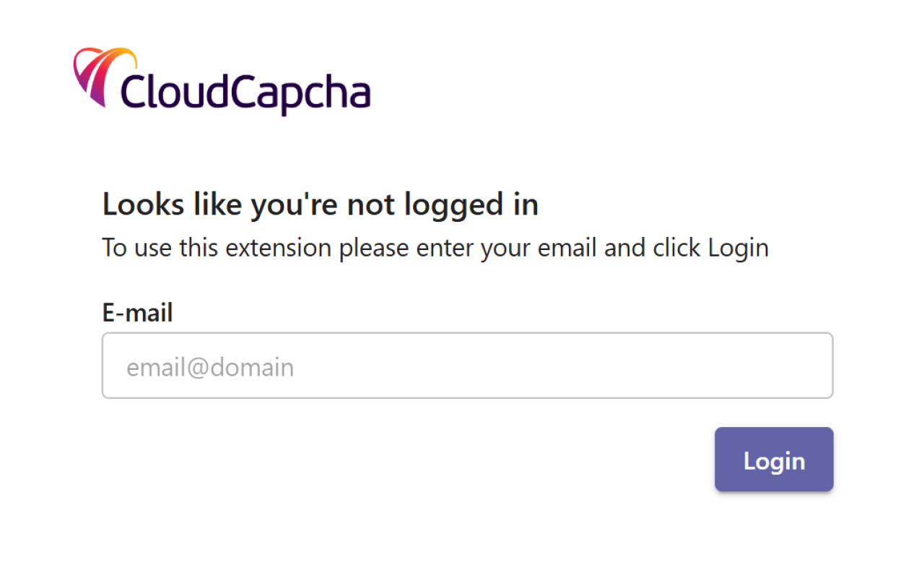Click the CloudCapcha brand wordmark
Image resolution: width=924 pixels, height=578 pixels.
click(x=245, y=90)
